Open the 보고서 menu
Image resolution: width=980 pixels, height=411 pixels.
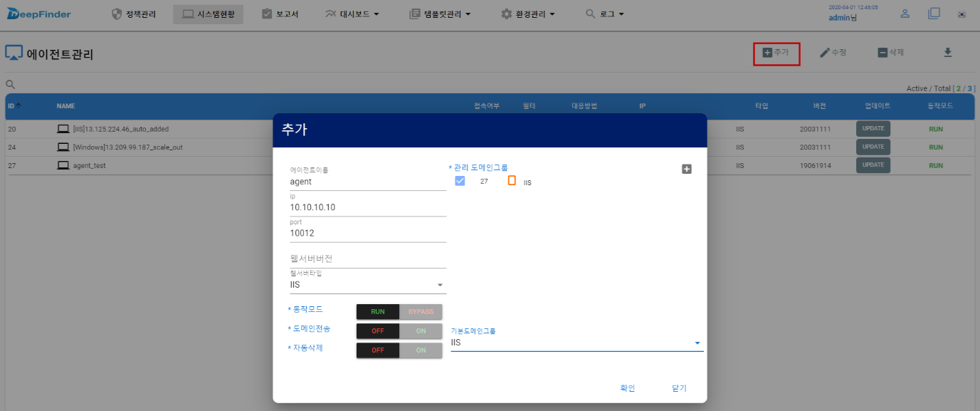tap(280, 14)
